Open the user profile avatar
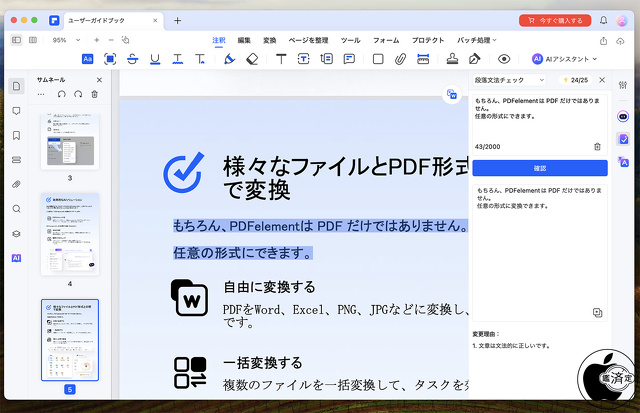This screenshot has height=413, width=640. tap(622, 20)
